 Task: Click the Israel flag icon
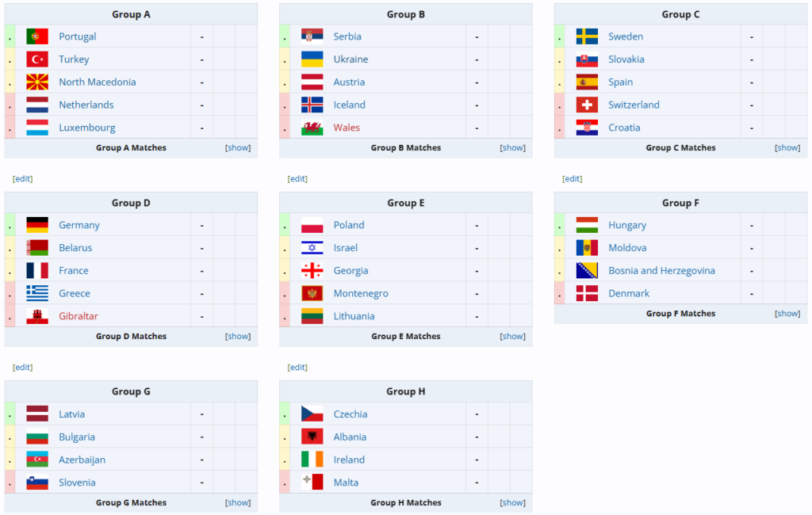click(x=312, y=247)
